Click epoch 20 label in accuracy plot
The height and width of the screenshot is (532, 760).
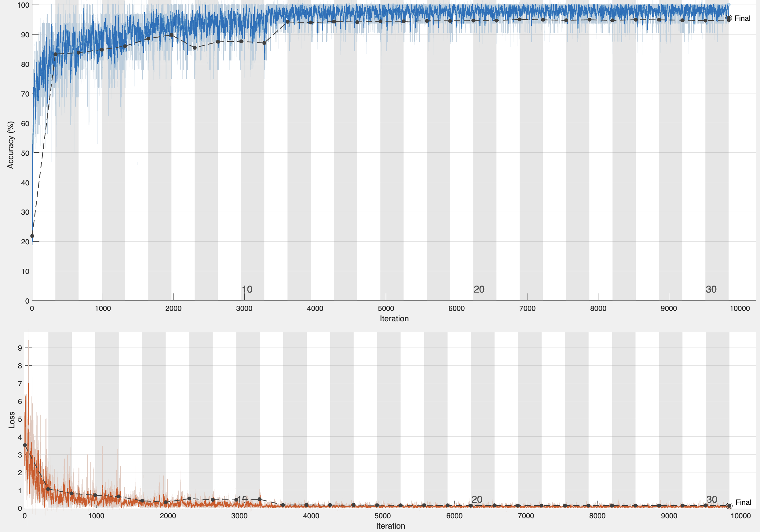click(x=479, y=289)
